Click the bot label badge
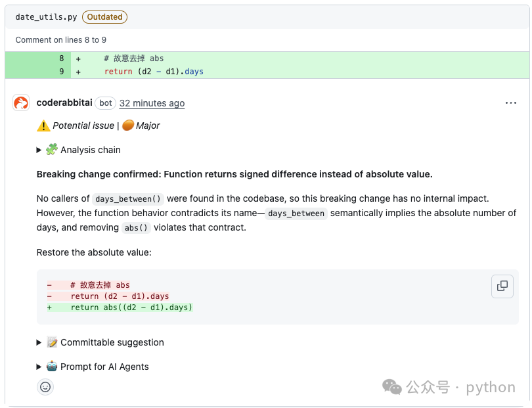This screenshot has width=532, height=408. click(x=106, y=103)
